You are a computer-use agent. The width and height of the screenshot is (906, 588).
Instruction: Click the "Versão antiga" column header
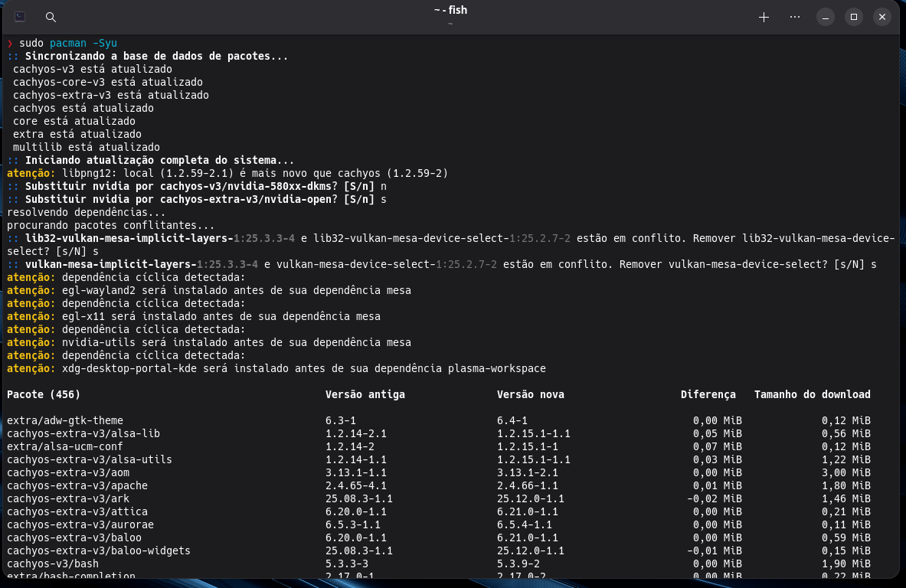365,394
